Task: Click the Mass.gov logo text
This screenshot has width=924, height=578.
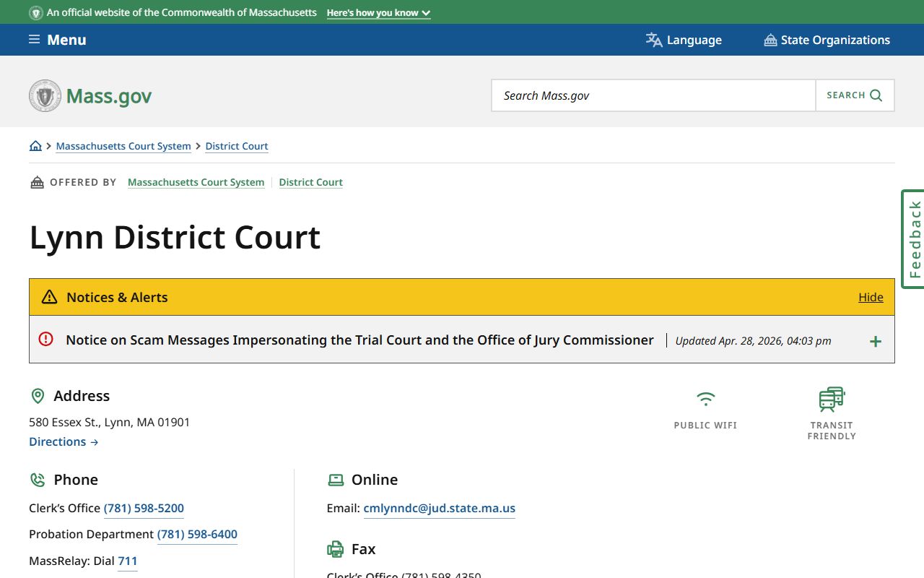Action: tap(109, 96)
